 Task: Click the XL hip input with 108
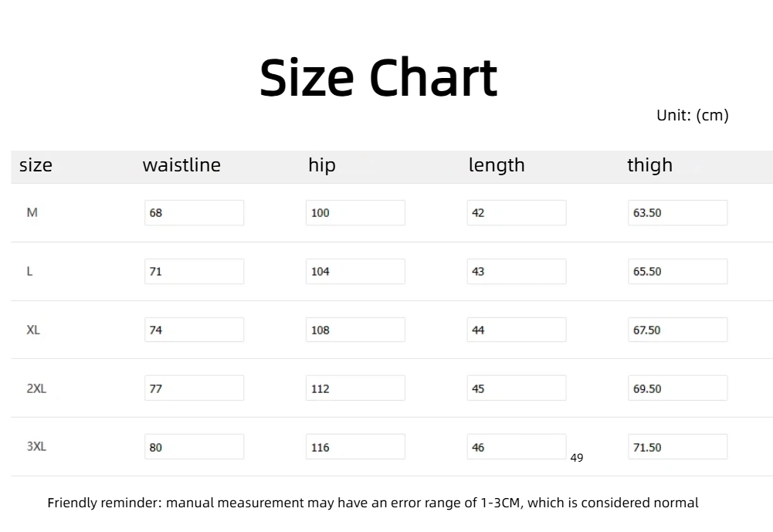(x=355, y=330)
